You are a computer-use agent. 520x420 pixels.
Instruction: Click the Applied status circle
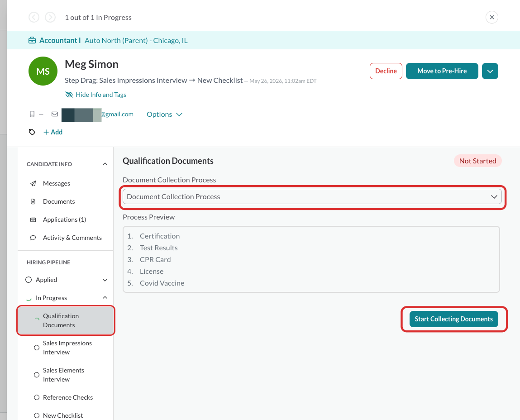pos(29,280)
